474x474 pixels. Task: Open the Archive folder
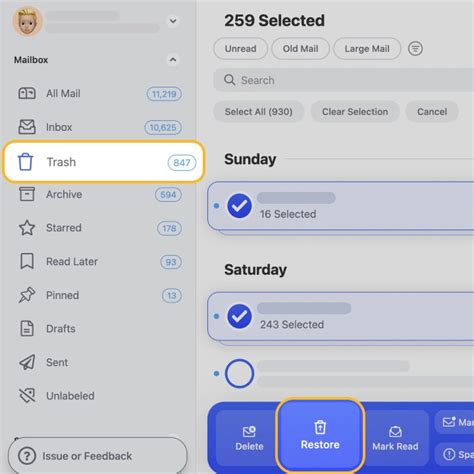point(100,195)
